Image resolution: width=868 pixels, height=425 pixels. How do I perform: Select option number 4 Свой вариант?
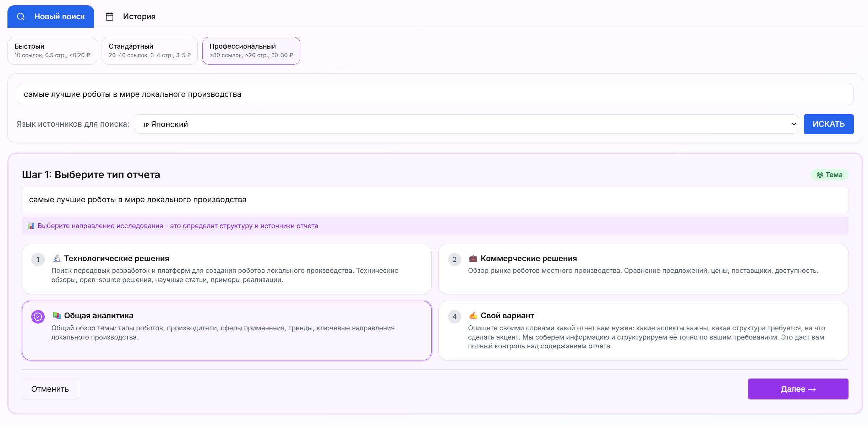[x=454, y=316]
